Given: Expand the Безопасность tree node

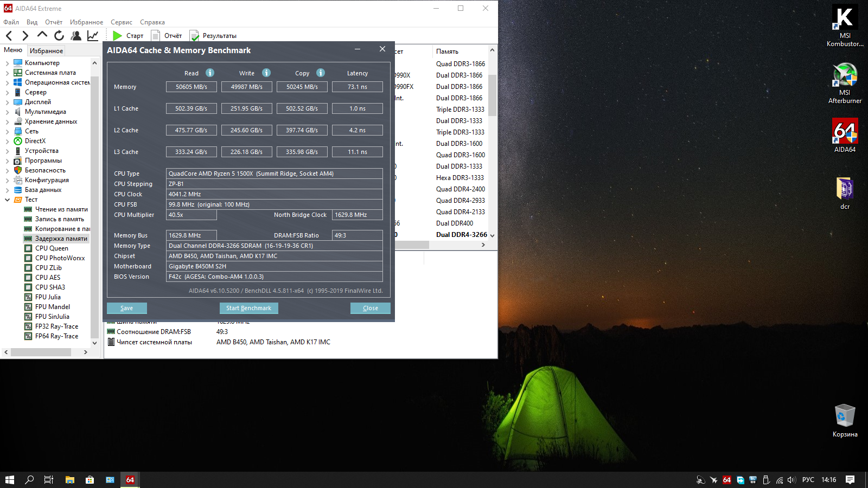Looking at the screenshot, I should click(x=8, y=170).
